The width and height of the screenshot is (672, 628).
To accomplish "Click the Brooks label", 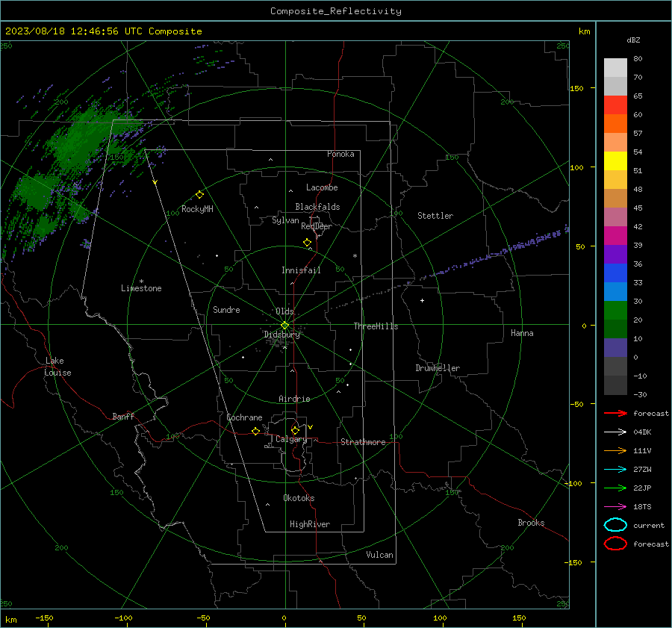I will coord(531,523).
